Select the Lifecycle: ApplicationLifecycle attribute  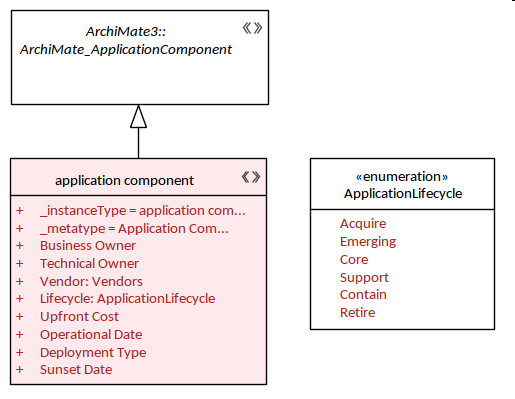click(x=128, y=299)
